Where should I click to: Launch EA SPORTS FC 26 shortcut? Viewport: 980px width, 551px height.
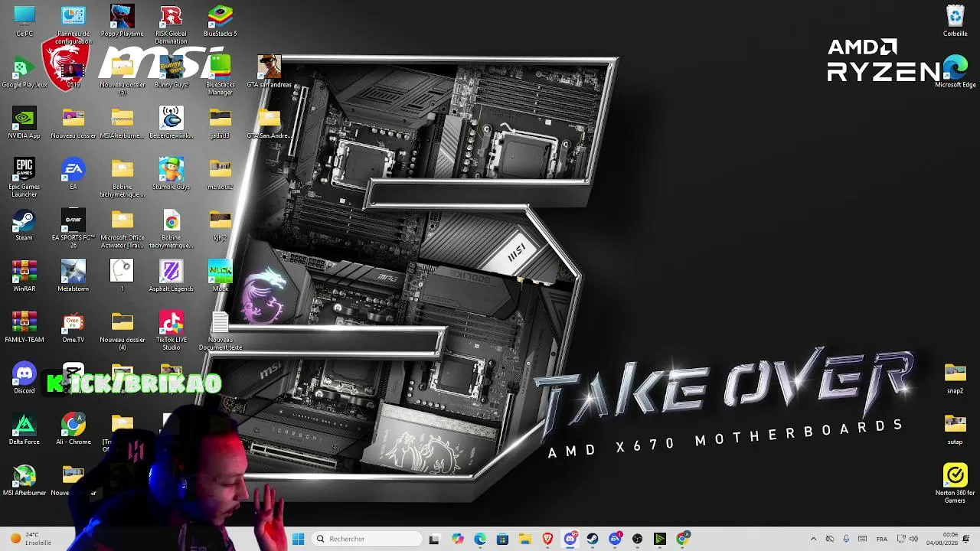(73, 229)
